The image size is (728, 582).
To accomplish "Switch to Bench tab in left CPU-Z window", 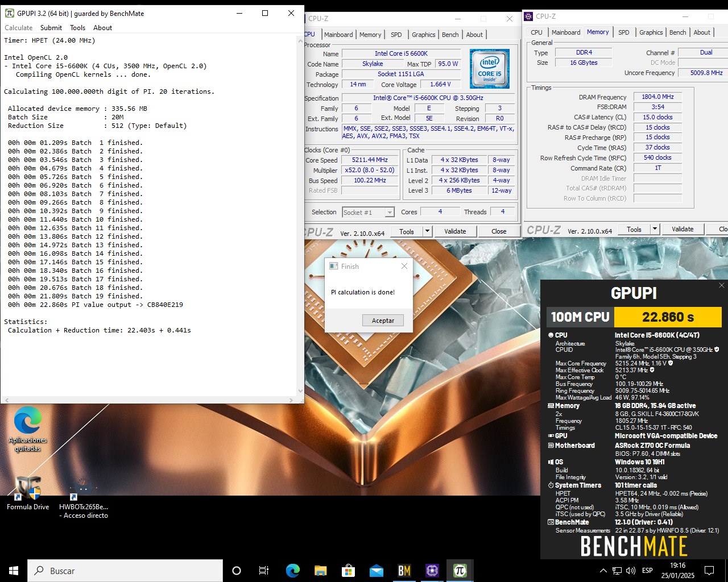I will pos(450,35).
